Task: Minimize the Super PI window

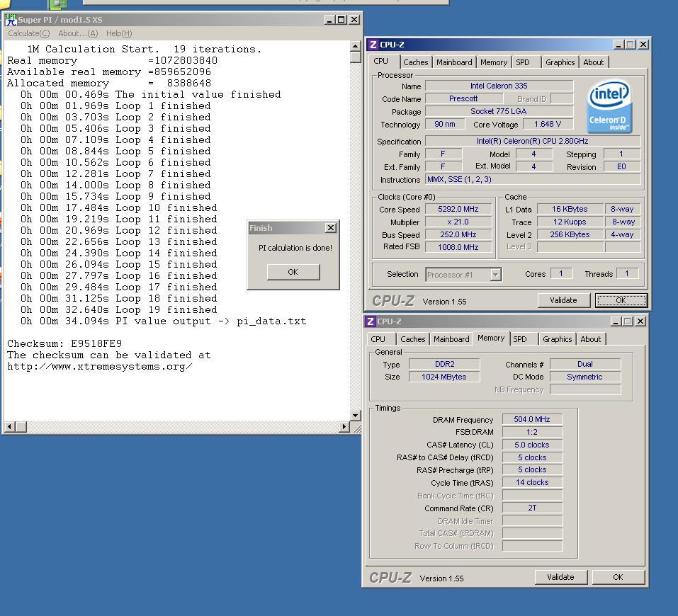Action: point(329,20)
